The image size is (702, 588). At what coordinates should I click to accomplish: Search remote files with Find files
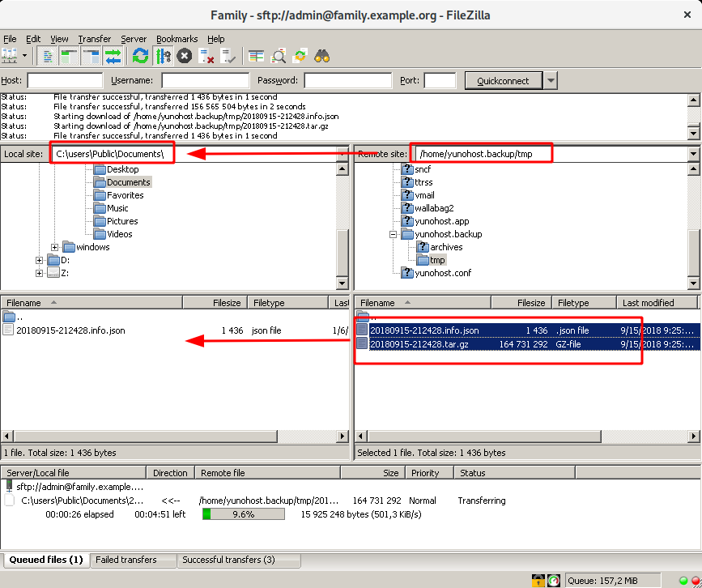point(322,56)
